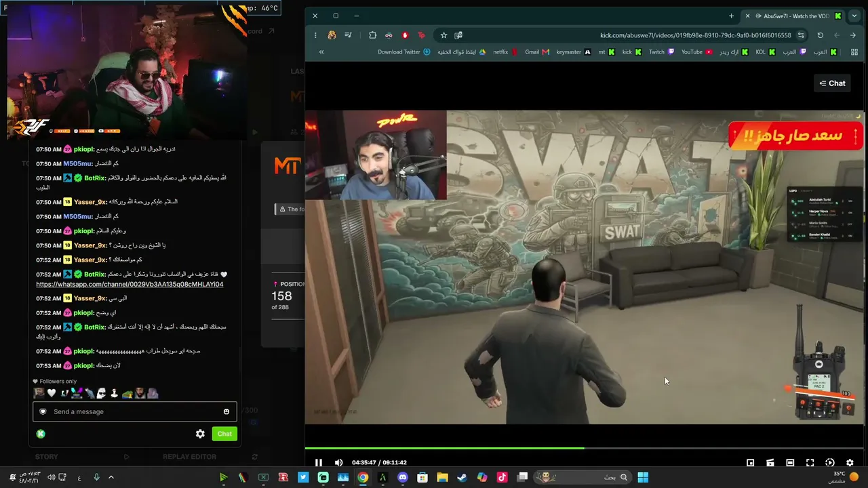Pick the white heart emote
This screenshot has height=488, width=868.
52,393
